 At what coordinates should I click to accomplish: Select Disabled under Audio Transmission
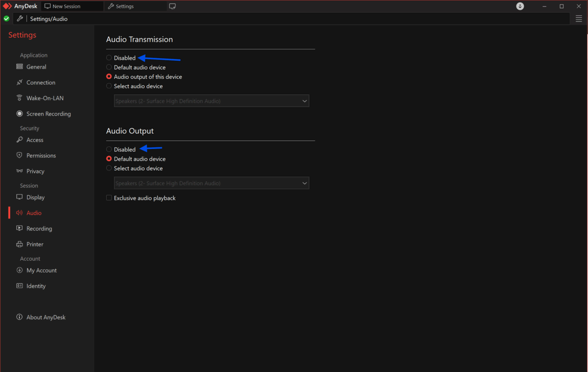(x=109, y=58)
